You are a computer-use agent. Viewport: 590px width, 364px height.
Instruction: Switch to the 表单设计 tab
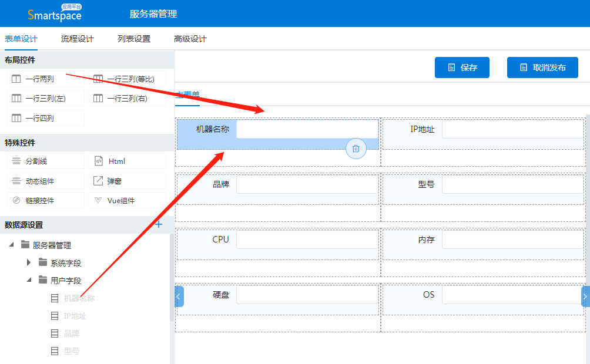21,39
